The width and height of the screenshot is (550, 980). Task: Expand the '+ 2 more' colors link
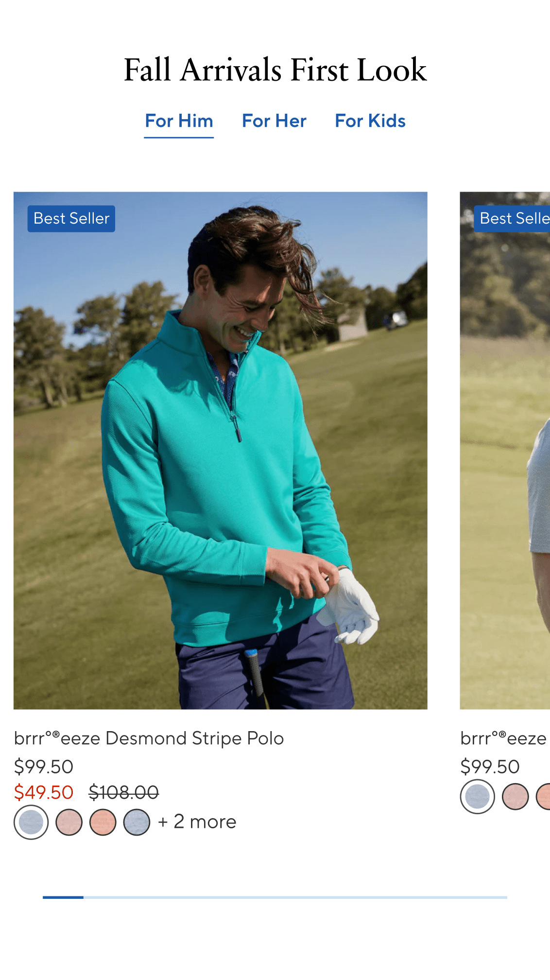pos(197,822)
